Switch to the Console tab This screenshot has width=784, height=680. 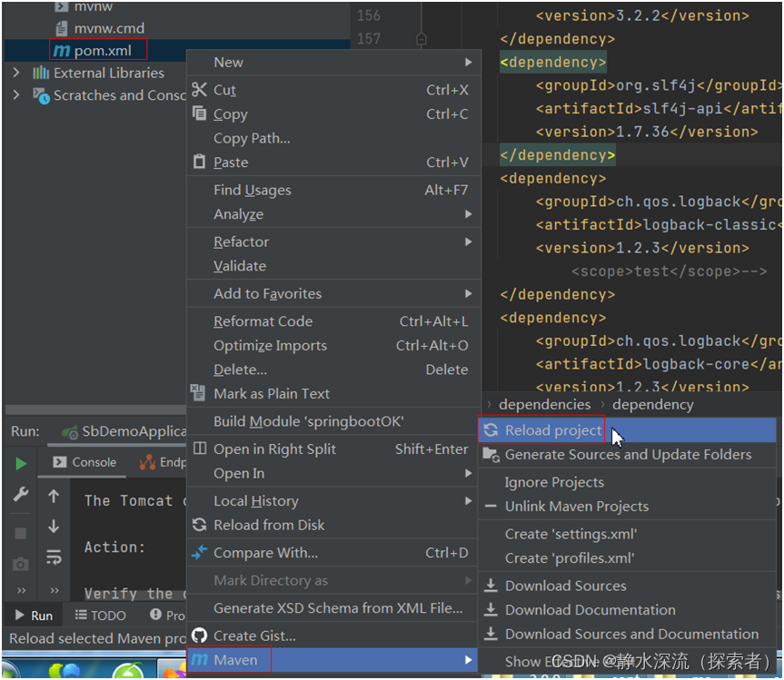(85, 462)
